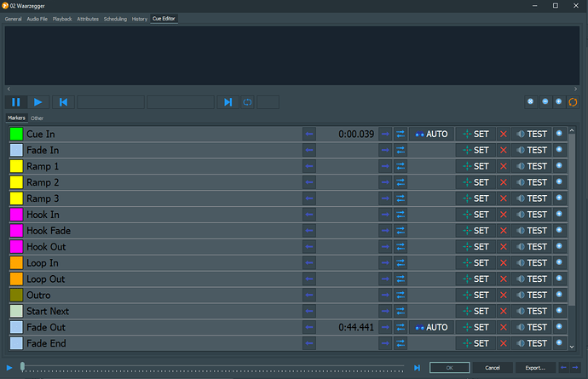Toggle the loop playback icon
Image resolution: width=588 pixels, height=379 pixels.
pyautogui.click(x=247, y=102)
